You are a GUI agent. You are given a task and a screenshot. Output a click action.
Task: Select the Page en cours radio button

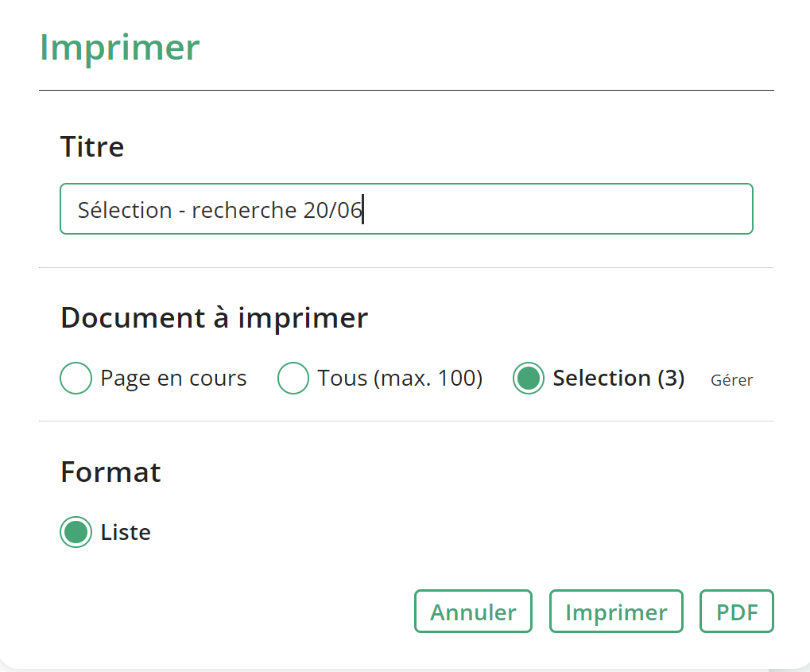click(x=76, y=379)
